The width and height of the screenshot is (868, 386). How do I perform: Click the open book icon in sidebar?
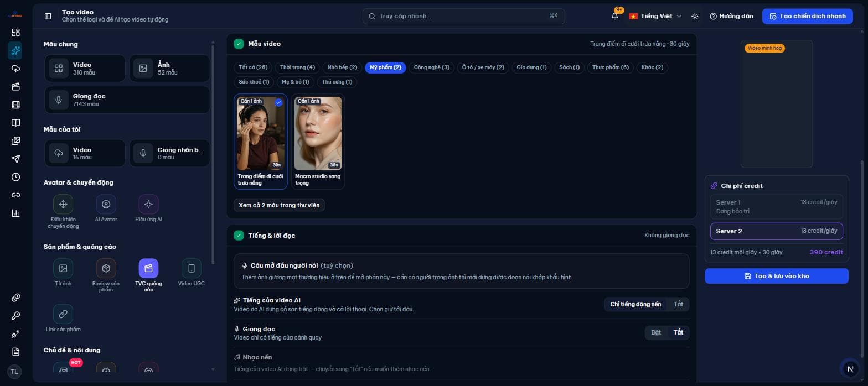point(15,123)
